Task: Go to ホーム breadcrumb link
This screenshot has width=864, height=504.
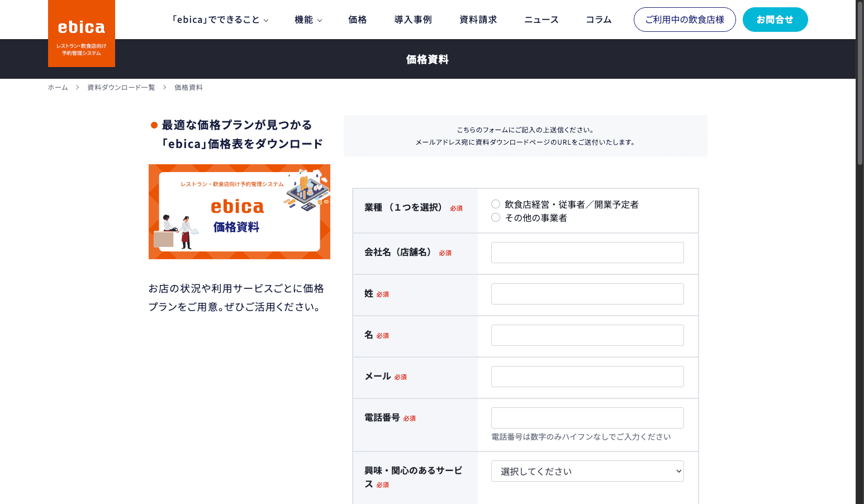Action: [58, 87]
